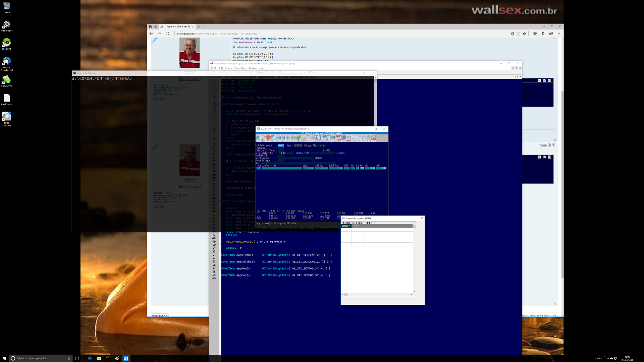This screenshot has height=362, width=644.
Task: Click the NF invoice icon
Action: tap(333, 137)
